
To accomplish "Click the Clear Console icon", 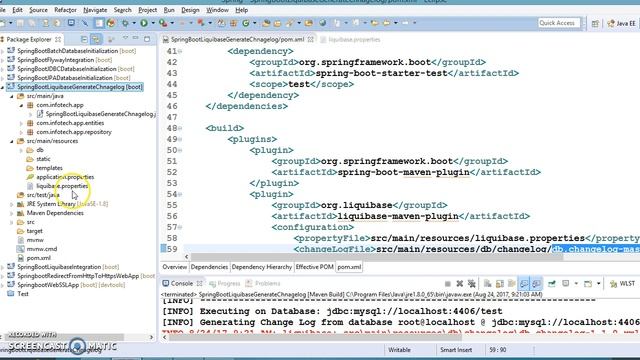I will click(487, 284).
